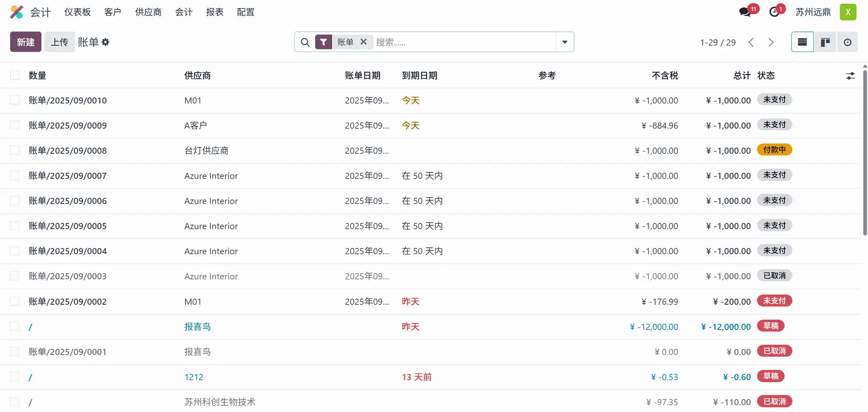Go to next page arrow
The height and width of the screenshot is (412, 868).
pyautogui.click(x=771, y=42)
